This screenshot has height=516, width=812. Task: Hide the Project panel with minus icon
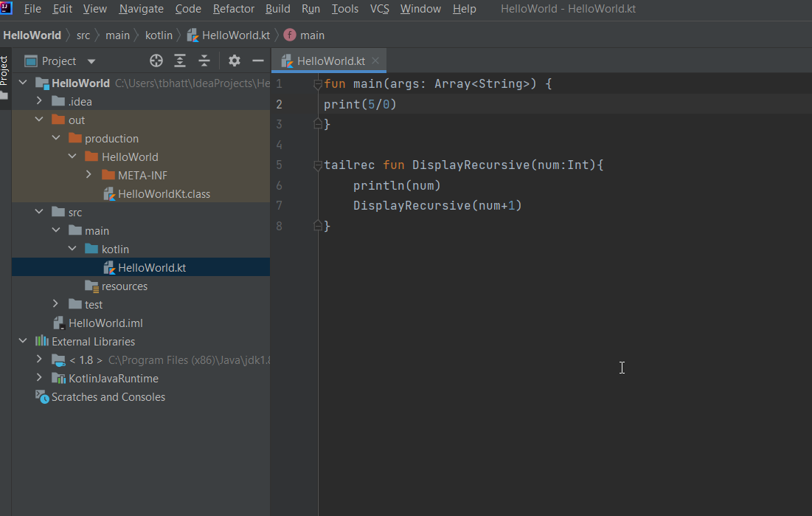click(x=257, y=61)
